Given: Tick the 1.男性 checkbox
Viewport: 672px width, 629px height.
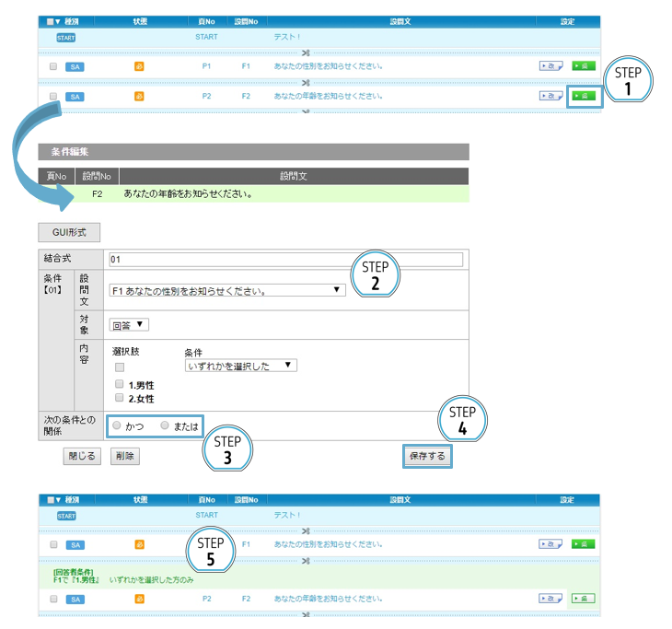Looking at the screenshot, I should pos(120,384).
